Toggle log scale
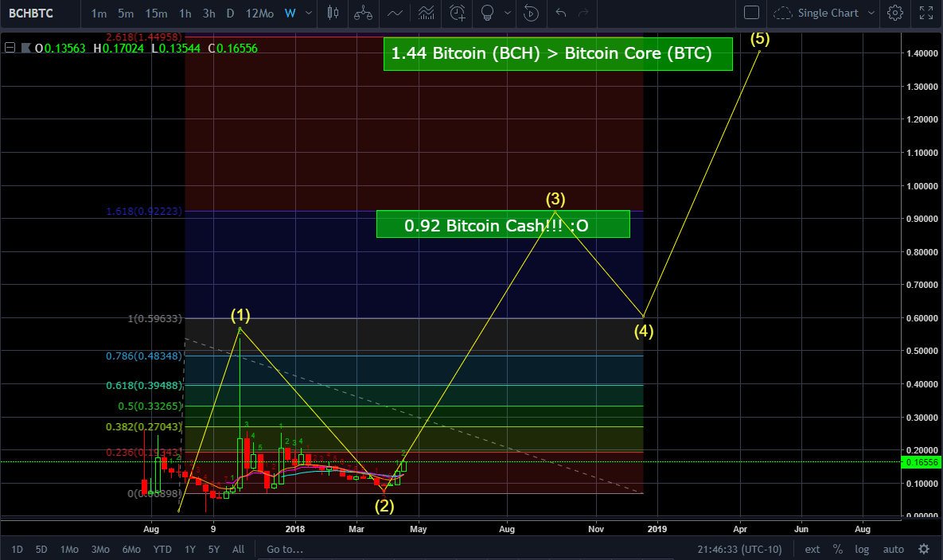The height and width of the screenshot is (560, 943). point(862,549)
